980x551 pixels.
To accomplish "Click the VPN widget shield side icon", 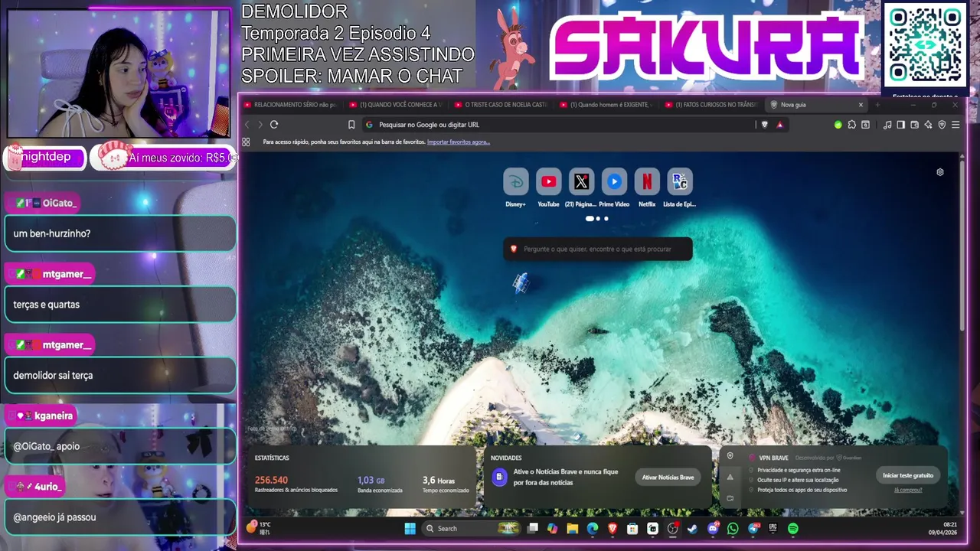I will coord(730,456).
